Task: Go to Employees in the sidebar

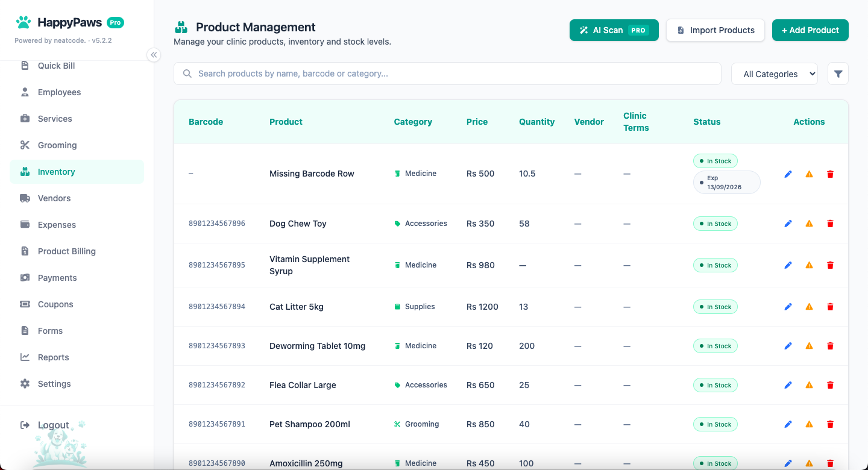Action: 77,92
